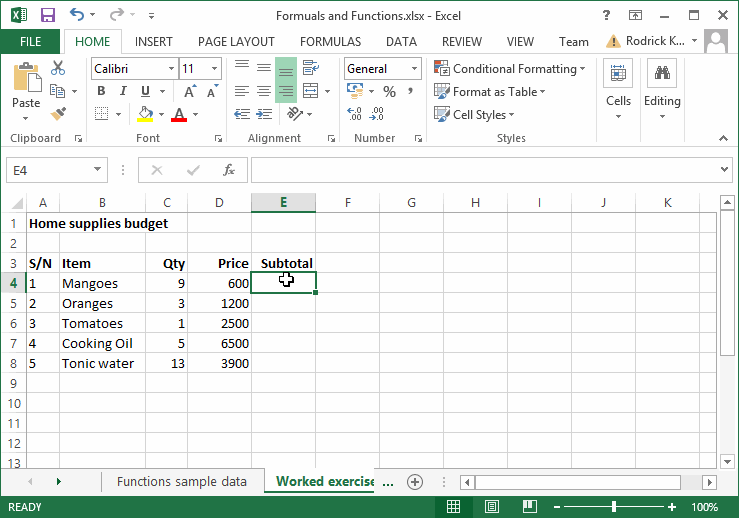Viewport: 739px width, 518px height.
Task: Open the FORMULAS ribbon tab
Action: 330,42
